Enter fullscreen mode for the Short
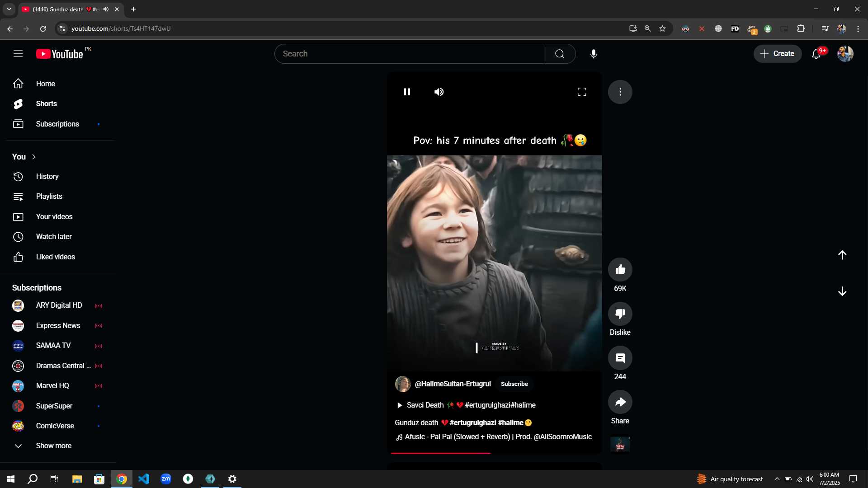Screen dimensions: 868x488 point(582,92)
